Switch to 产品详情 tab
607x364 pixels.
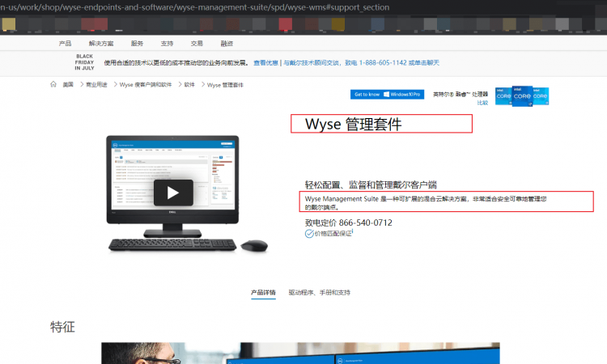tap(263, 293)
